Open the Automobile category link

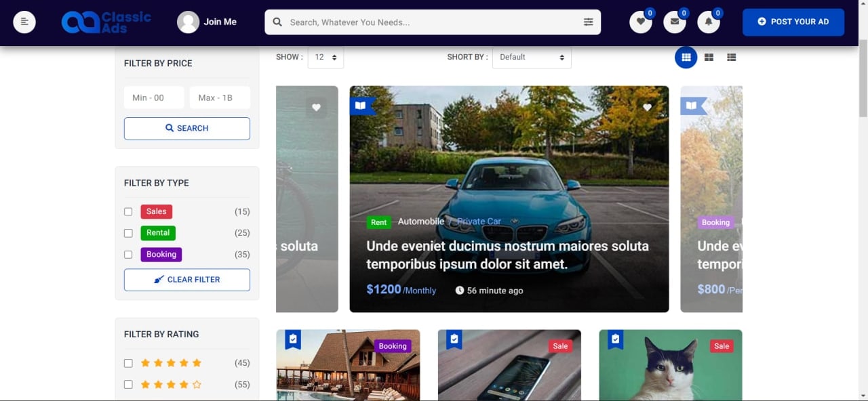coord(421,221)
